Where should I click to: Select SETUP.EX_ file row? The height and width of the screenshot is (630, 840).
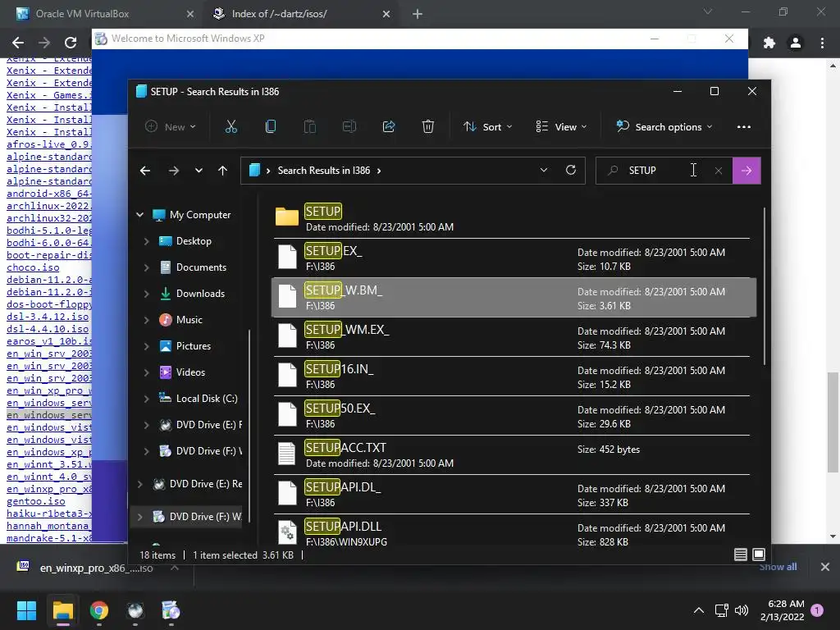512,258
